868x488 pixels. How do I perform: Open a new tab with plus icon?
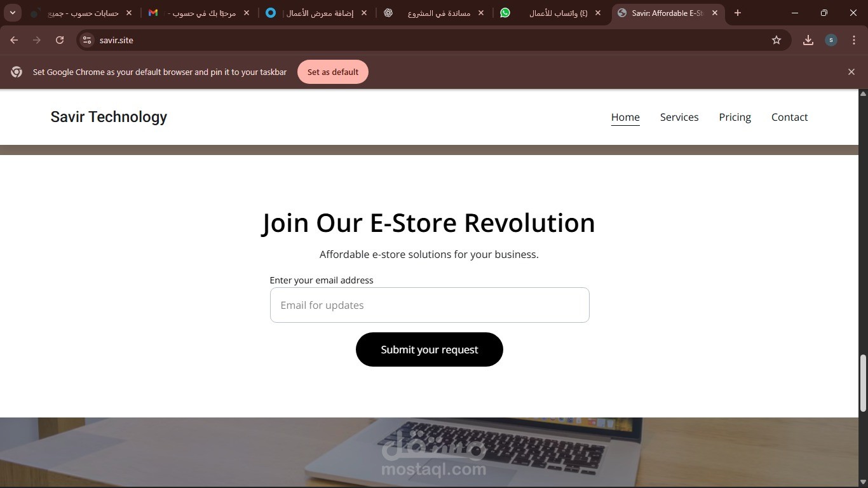coord(738,13)
